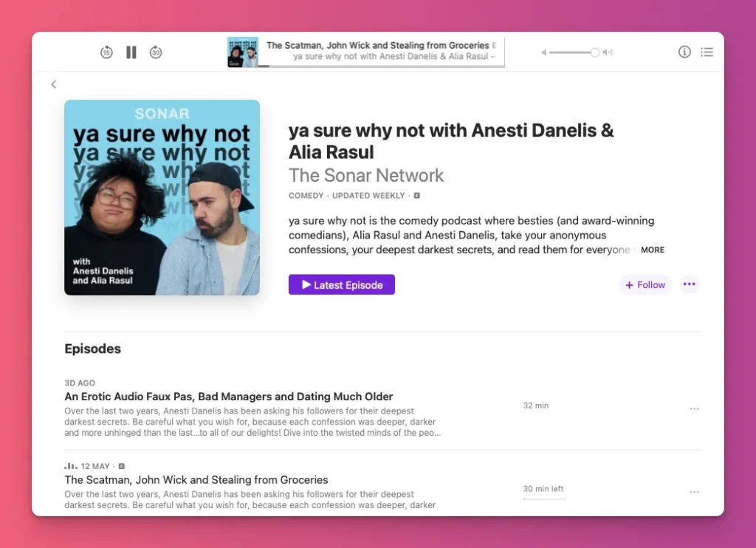Click the UPDATED WEEKLY label

click(368, 196)
